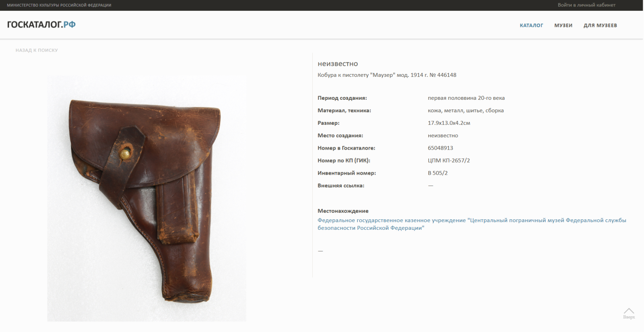Click the creation period value text
This screenshot has height=332, width=644.
(x=466, y=98)
